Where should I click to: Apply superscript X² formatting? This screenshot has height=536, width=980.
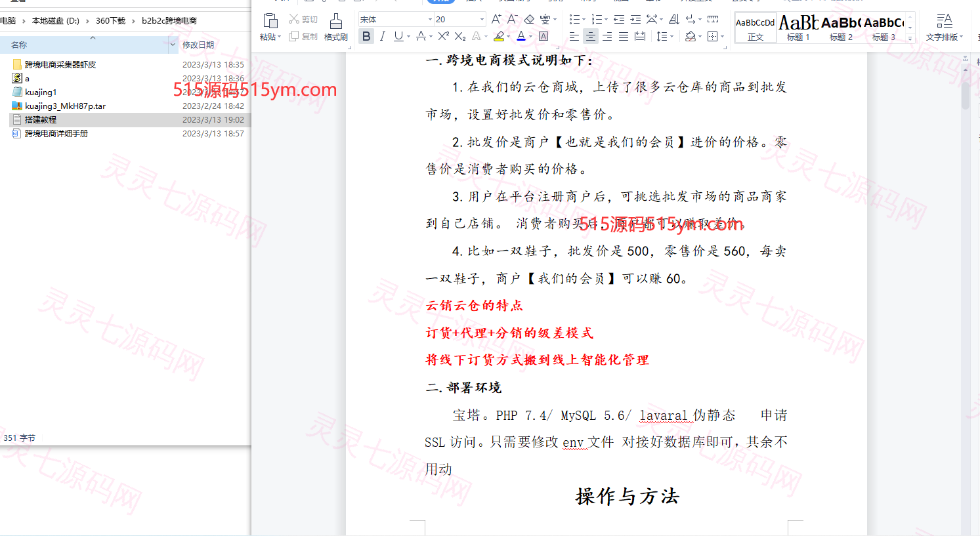pyautogui.click(x=444, y=37)
